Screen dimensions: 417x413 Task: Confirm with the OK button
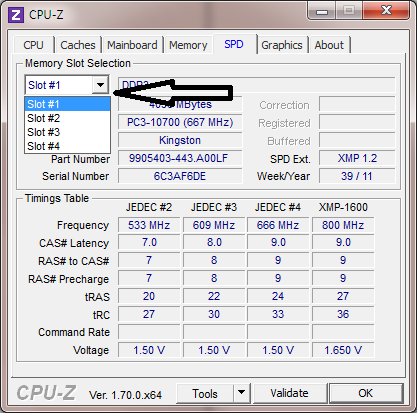[366, 393]
